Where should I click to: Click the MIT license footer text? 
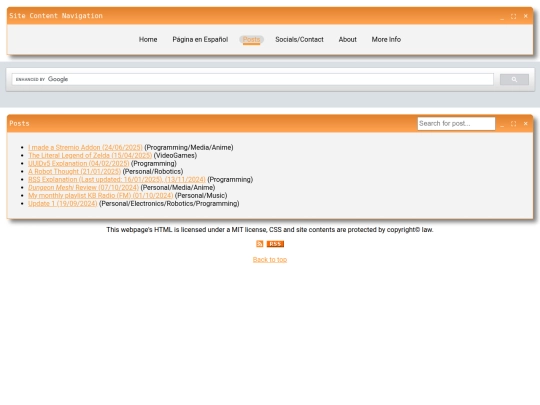(x=270, y=230)
